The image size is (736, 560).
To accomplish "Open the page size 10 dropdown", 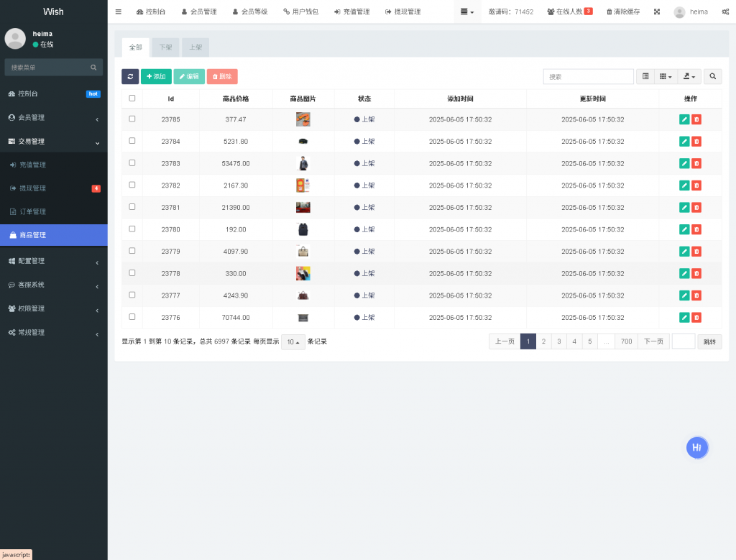I will tap(293, 341).
